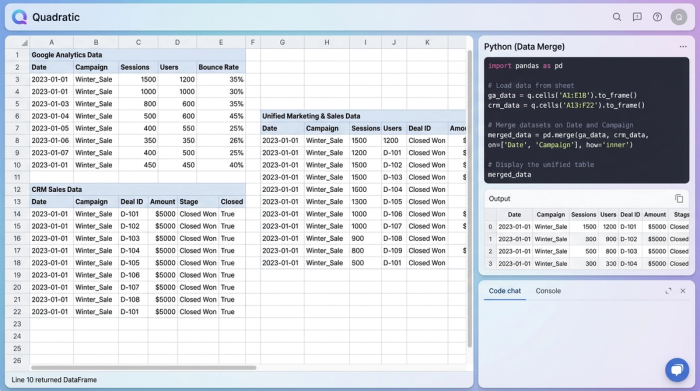Click the 'Python (Data Merge)' panel title
This screenshot has width=700, height=391.
click(x=524, y=47)
